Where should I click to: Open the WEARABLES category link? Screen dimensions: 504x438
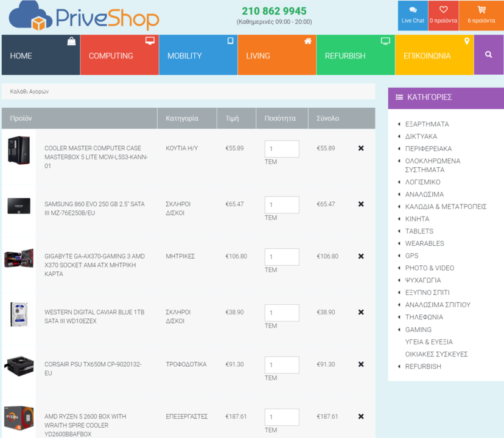tap(424, 243)
